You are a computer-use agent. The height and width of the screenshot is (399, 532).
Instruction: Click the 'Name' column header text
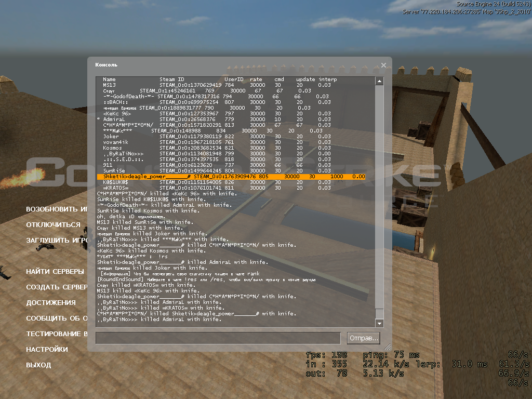pos(109,79)
